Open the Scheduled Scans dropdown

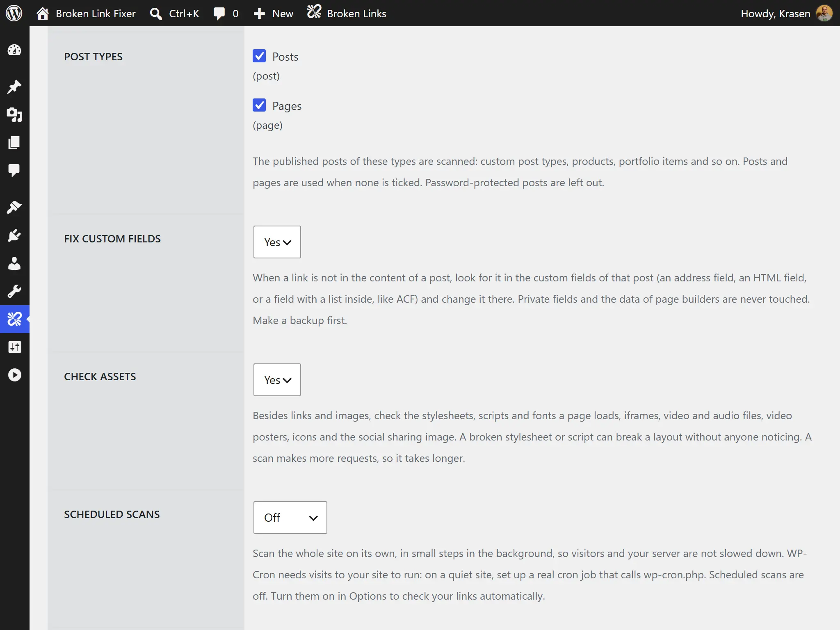[290, 518]
